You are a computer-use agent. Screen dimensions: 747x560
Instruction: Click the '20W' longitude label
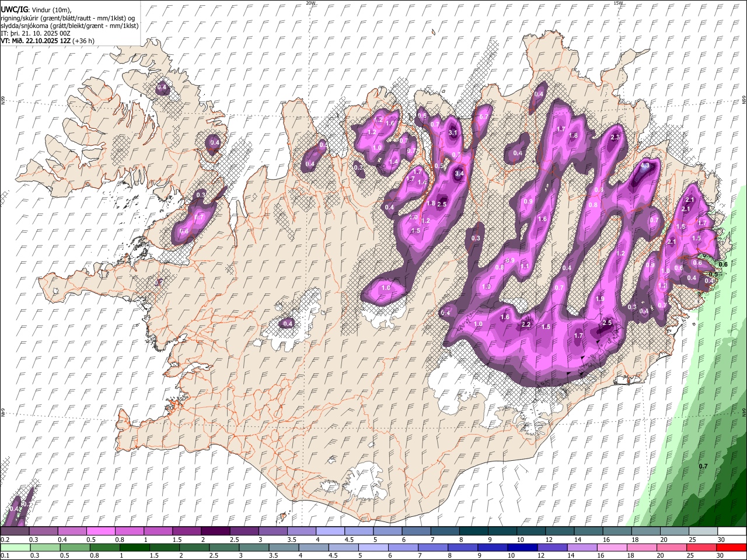[310, 3]
